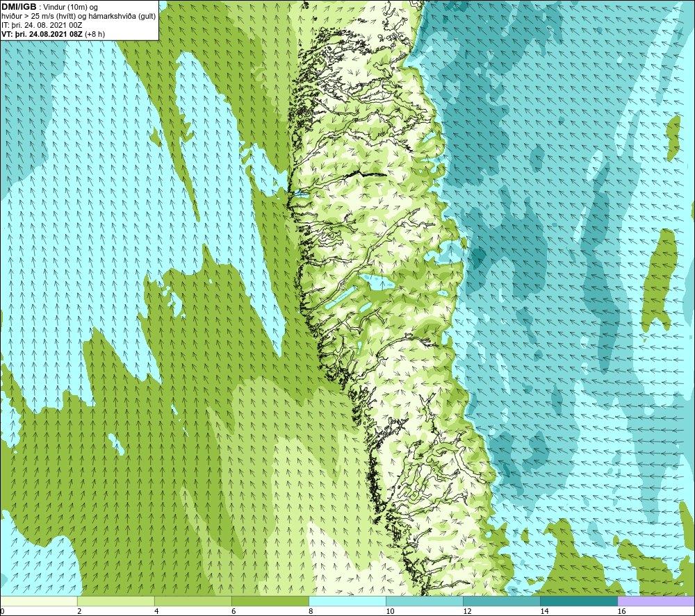Click the '16' label on the wind scale
The image size is (695, 616).
[621, 611]
